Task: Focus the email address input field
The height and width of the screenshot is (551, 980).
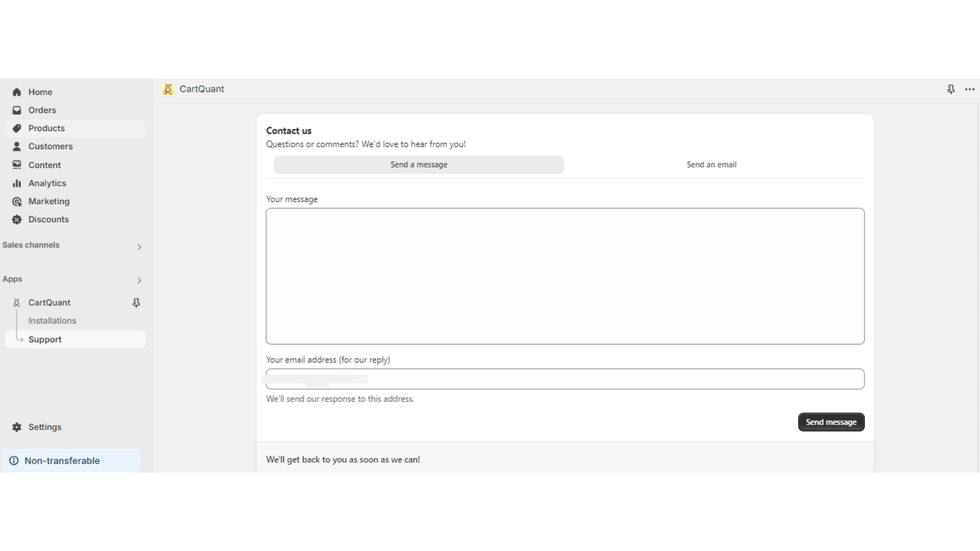Action: point(565,379)
